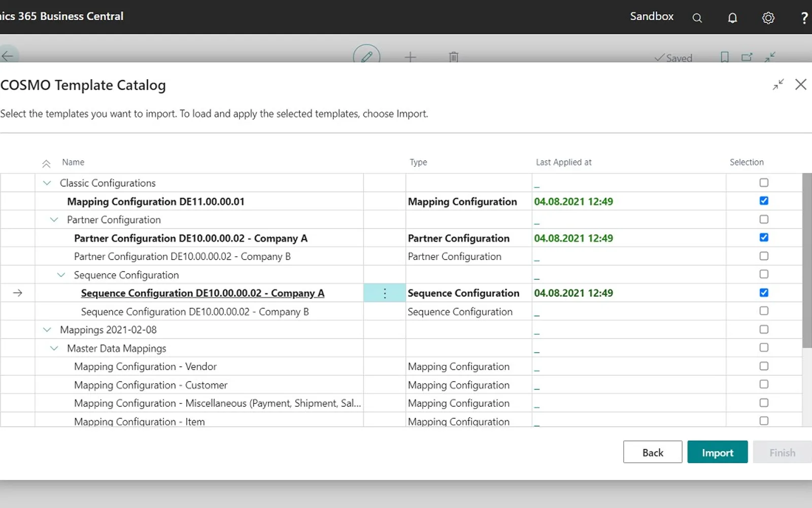The height and width of the screenshot is (508, 812).
Task: Collapse the Sequence Configuration group
Action: coord(61,275)
